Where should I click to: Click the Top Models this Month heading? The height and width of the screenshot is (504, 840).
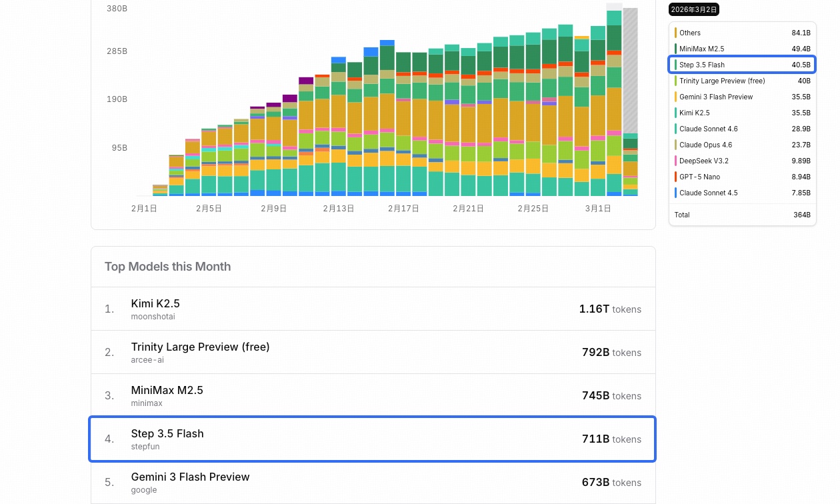[167, 267]
